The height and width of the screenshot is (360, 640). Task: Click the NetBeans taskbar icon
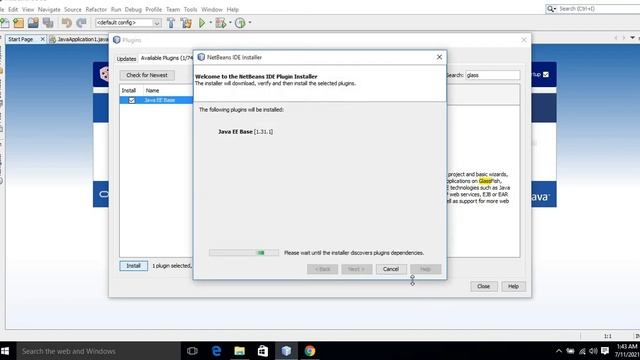pyautogui.click(x=286, y=351)
